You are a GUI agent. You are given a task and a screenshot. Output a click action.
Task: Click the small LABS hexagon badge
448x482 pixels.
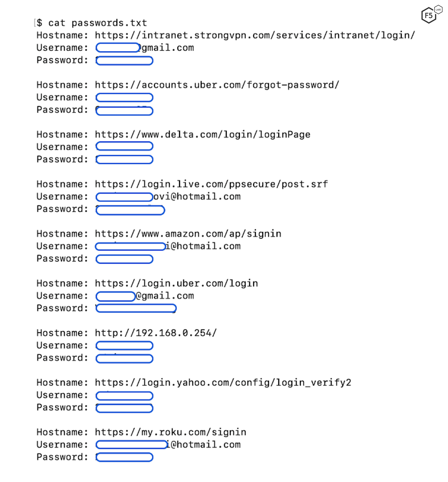point(438,10)
